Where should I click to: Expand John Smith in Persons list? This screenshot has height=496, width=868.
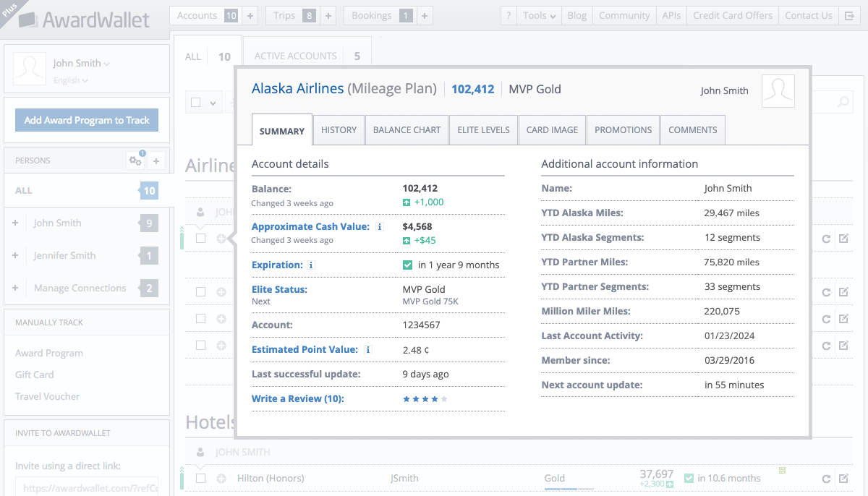click(x=15, y=223)
